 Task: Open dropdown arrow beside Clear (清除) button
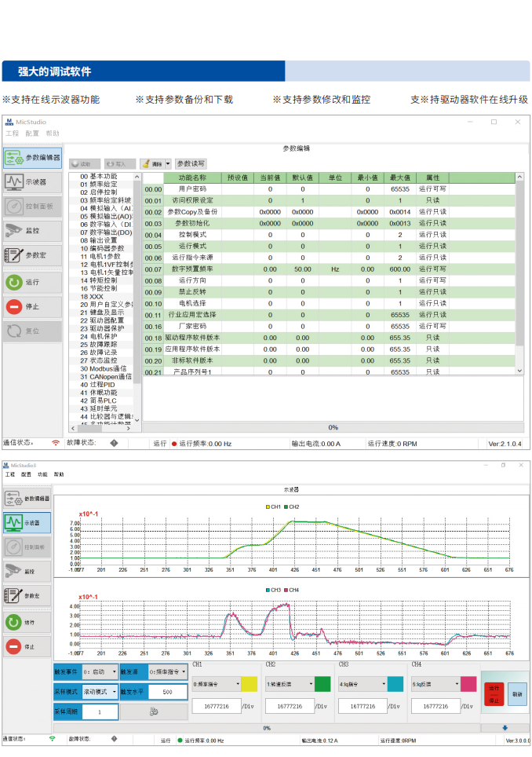click(168, 164)
